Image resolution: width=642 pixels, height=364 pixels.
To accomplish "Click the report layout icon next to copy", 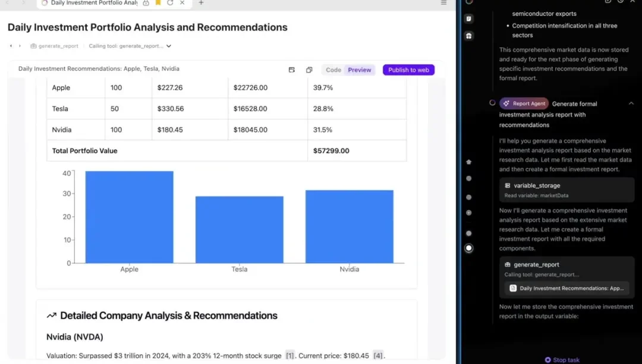I will pyautogui.click(x=291, y=70).
